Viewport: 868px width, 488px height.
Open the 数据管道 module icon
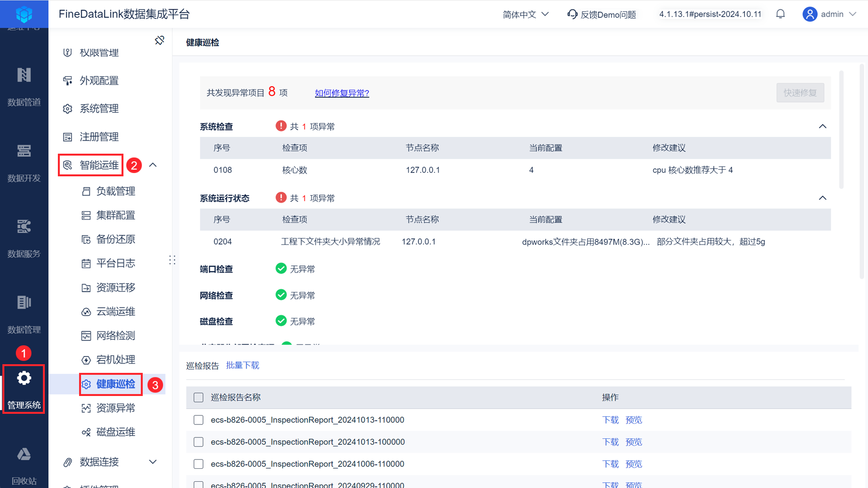24,75
